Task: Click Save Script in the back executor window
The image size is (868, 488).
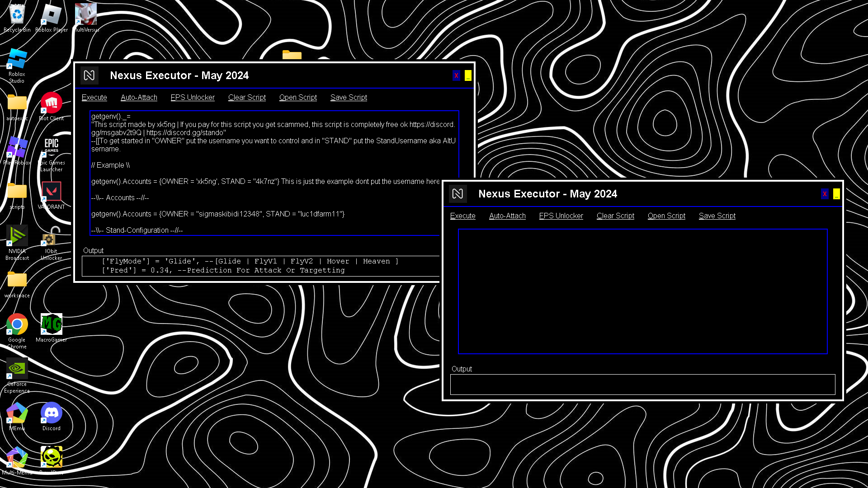Action: tap(349, 98)
